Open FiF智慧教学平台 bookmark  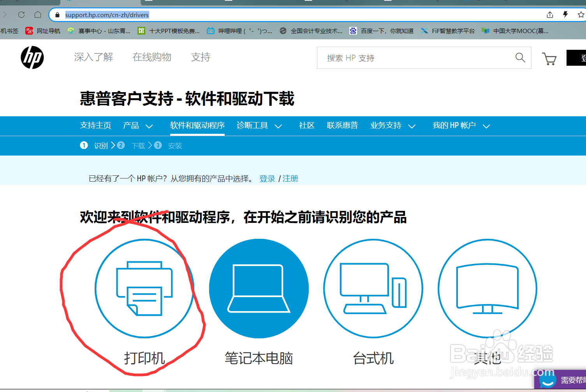pyautogui.click(x=448, y=31)
